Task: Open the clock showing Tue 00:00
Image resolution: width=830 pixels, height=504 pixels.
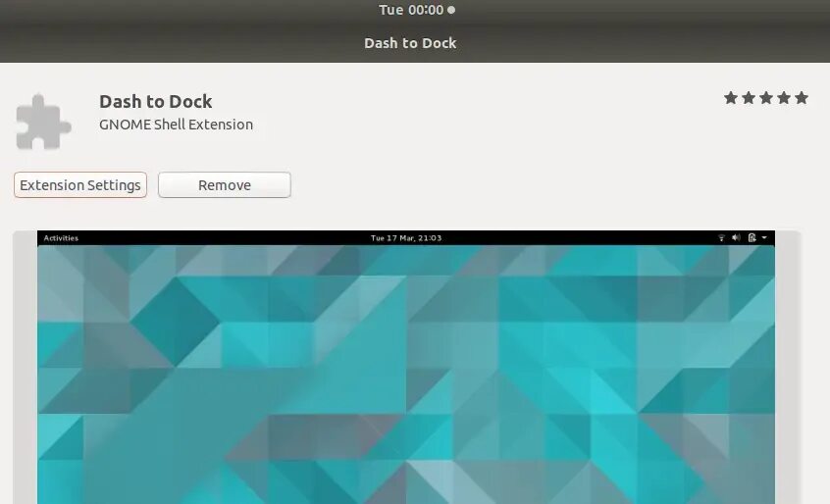Action: tap(417, 10)
